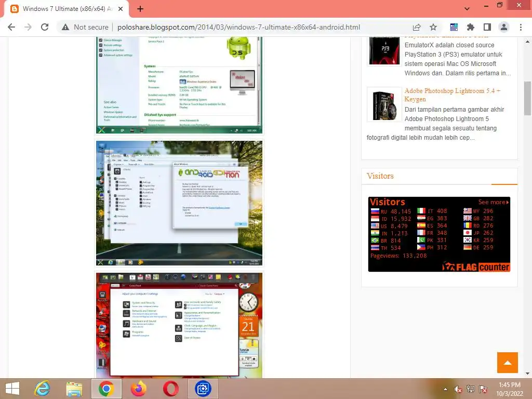
Task: Click See more in Visitors widget
Action: (x=494, y=202)
